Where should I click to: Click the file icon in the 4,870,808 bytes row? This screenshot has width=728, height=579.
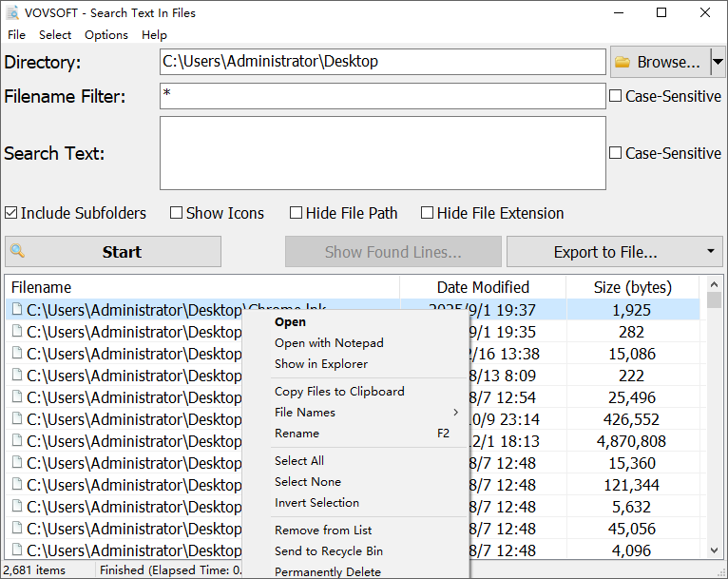17,439
